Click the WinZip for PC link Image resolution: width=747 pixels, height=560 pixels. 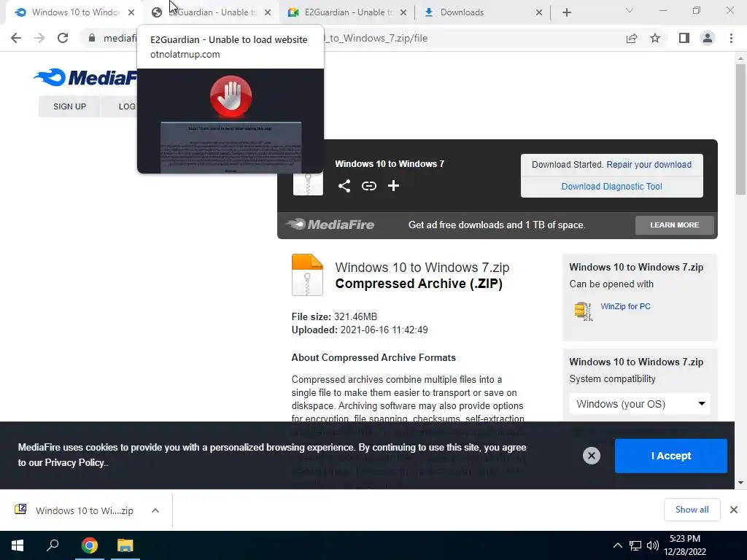pyautogui.click(x=625, y=306)
